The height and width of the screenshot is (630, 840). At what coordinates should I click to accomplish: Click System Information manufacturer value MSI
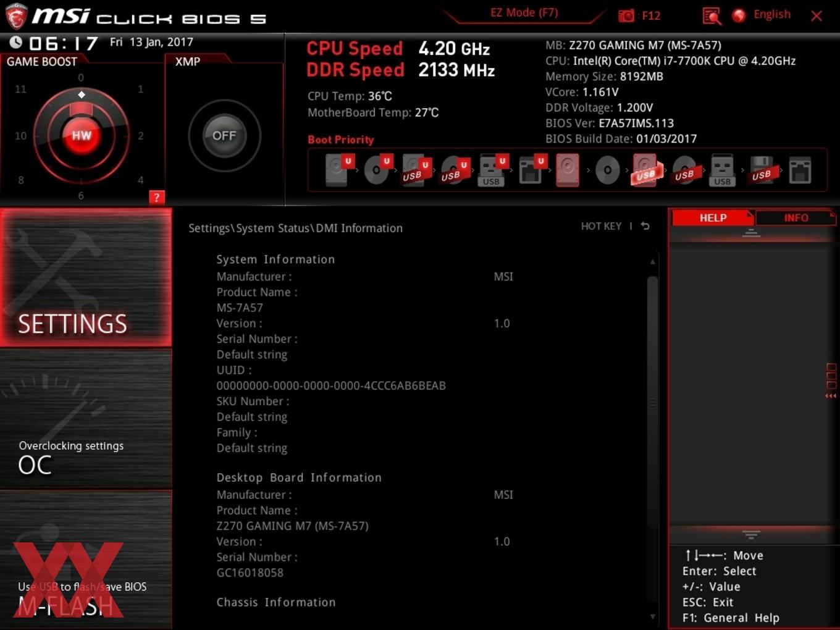pos(503,277)
